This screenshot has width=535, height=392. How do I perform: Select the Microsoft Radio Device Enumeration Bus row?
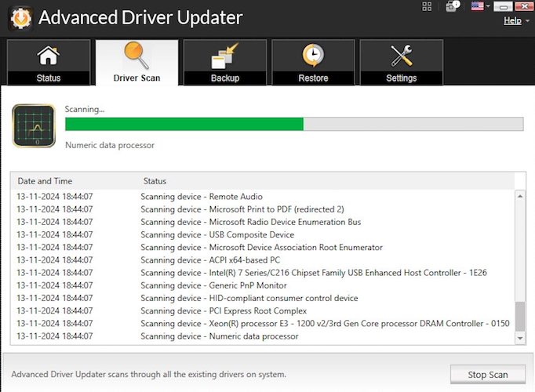(263, 222)
